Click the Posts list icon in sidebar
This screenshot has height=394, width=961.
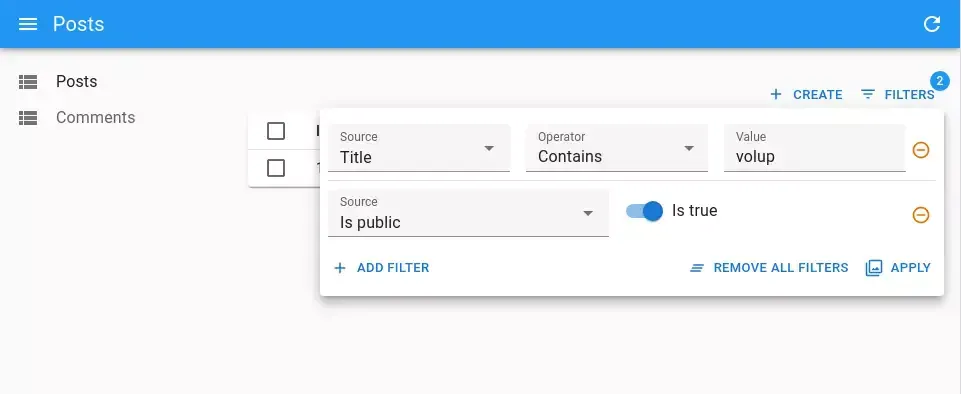point(28,81)
